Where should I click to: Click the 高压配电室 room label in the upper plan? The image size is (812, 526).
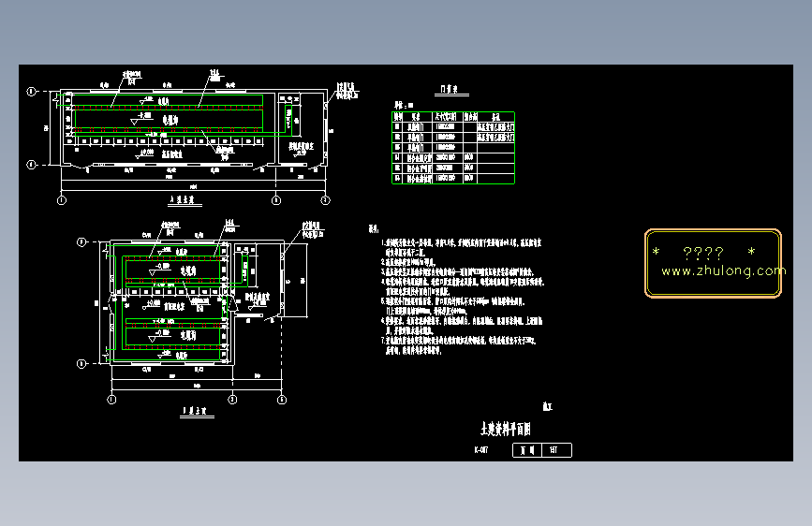(172, 153)
